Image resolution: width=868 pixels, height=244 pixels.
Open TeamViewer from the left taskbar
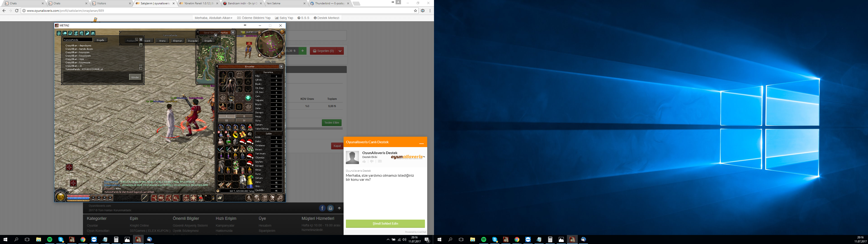94,240
